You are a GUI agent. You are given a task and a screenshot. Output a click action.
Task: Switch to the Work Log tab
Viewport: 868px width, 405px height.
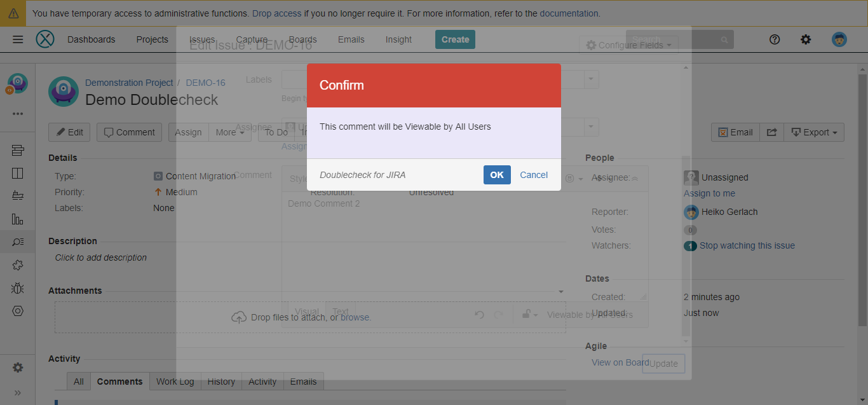click(175, 381)
